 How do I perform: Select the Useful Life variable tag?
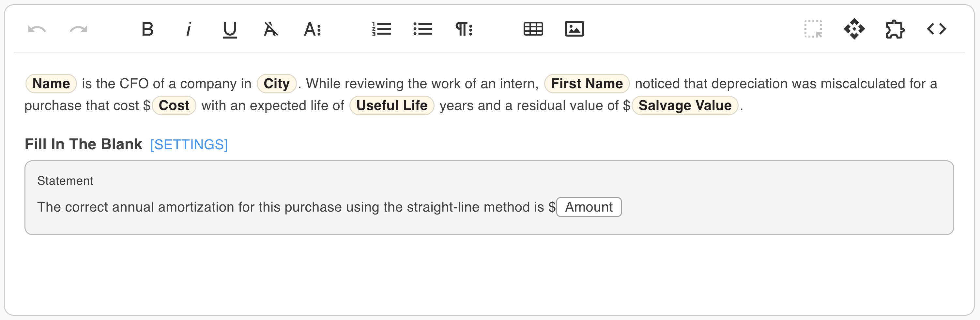(392, 105)
